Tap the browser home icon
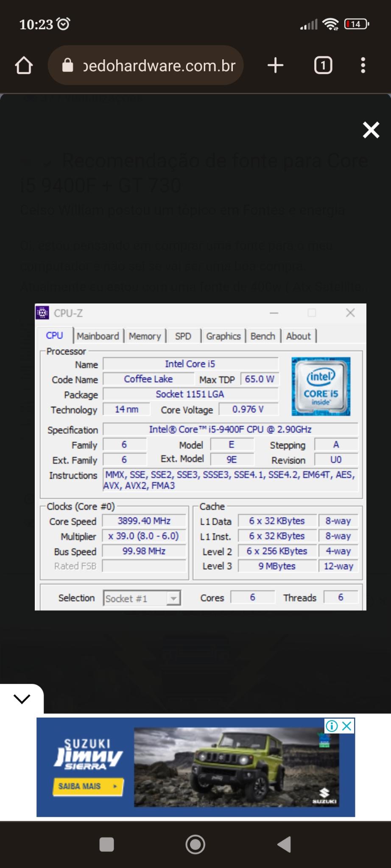 24,65
